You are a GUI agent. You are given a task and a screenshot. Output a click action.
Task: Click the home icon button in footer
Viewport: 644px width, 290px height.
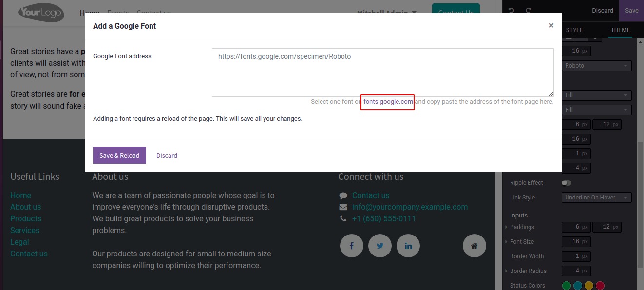pos(474,246)
